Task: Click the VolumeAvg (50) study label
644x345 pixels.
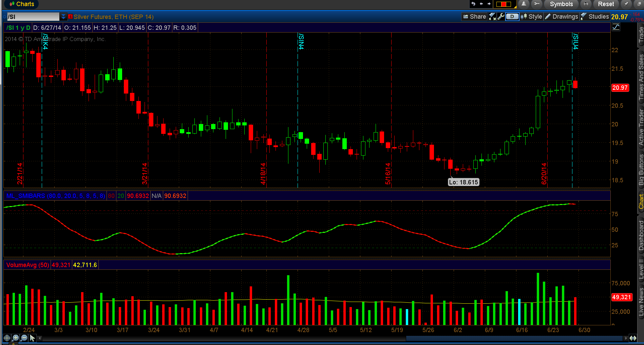Action: pyautogui.click(x=27, y=265)
